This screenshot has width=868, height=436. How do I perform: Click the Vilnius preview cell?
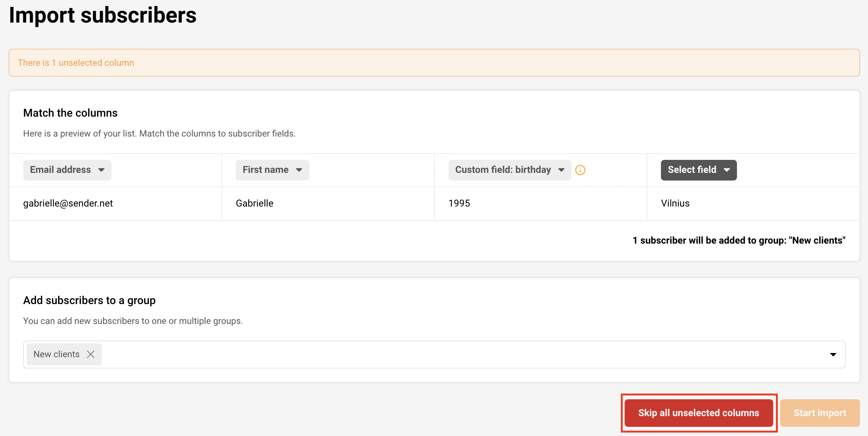pos(675,203)
